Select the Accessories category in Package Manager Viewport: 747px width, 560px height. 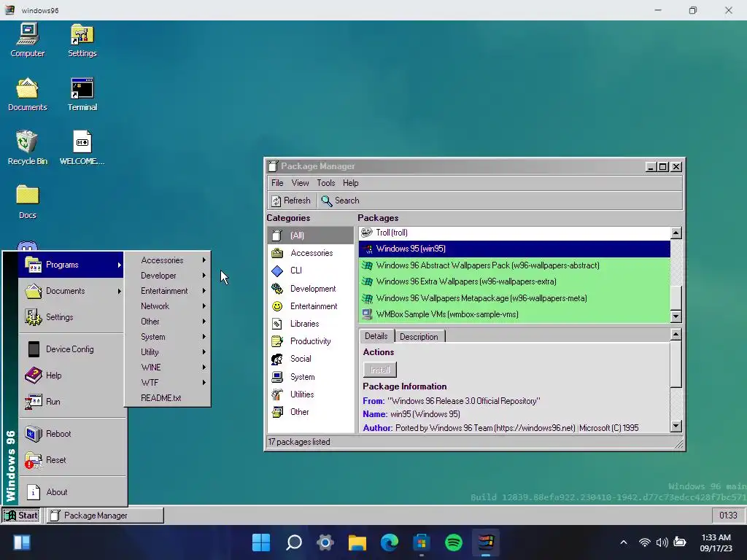click(311, 253)
